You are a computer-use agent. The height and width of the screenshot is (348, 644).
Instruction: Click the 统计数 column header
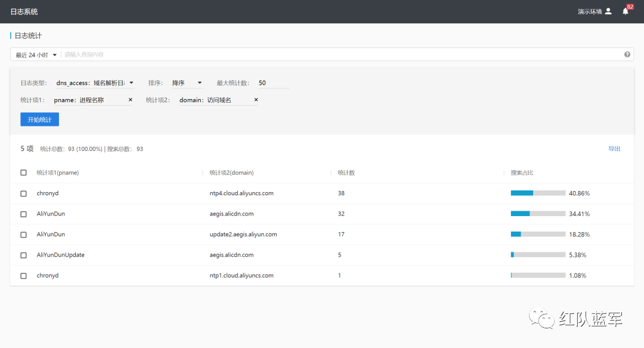(346, 173)
